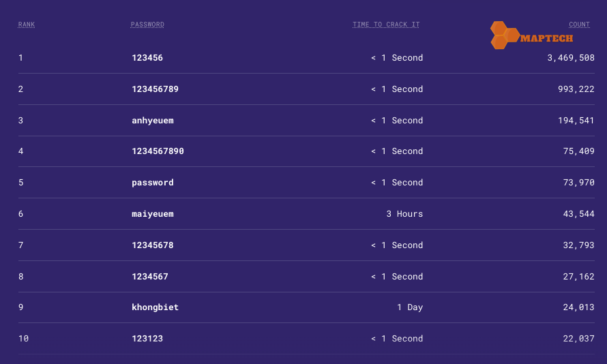
Task: Click the 993,222 count value
Action: click(576, 89)
